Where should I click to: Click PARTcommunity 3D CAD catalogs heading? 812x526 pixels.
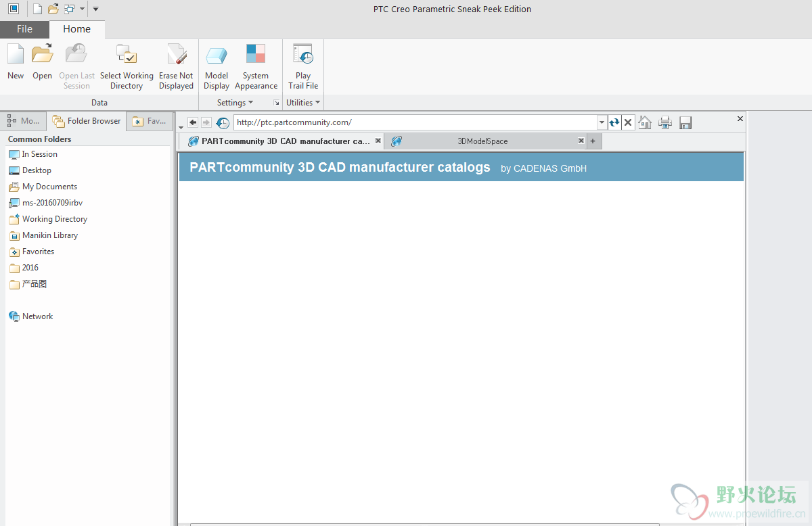coord(340,167)
